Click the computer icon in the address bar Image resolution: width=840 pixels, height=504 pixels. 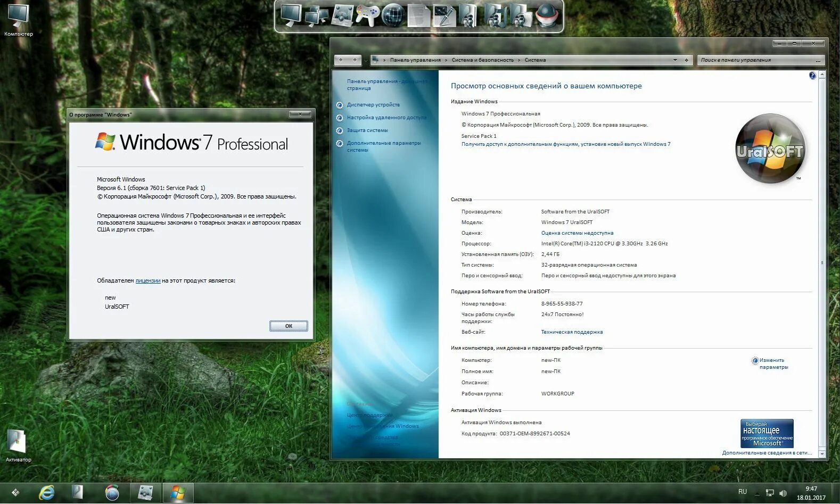pos(375,60)
